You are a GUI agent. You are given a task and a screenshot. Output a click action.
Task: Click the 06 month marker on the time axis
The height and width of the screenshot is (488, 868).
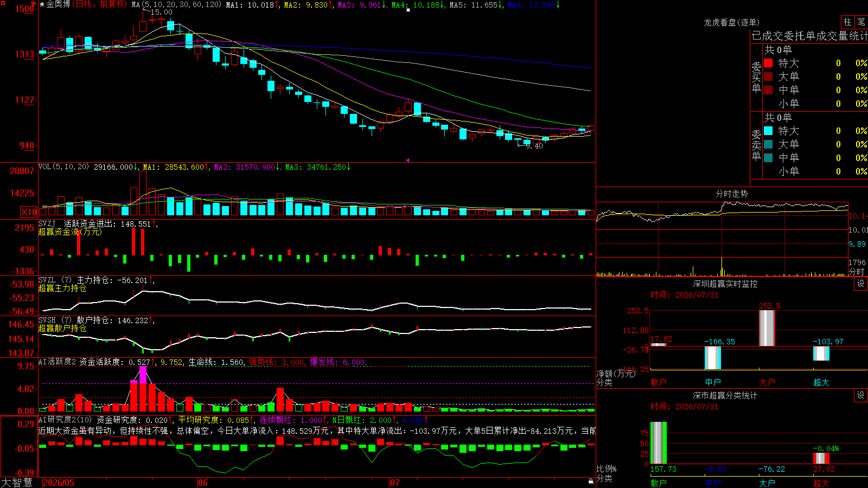(202, 483)
